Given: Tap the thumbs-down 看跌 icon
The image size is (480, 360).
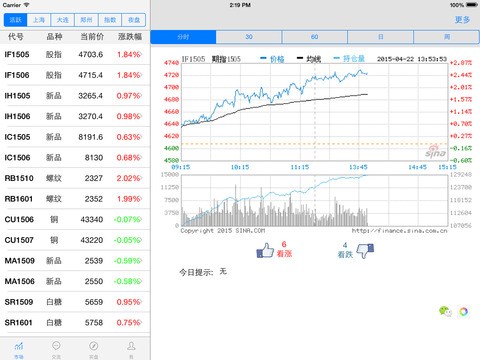Looking at the screenshot, I should coord(365,251).
